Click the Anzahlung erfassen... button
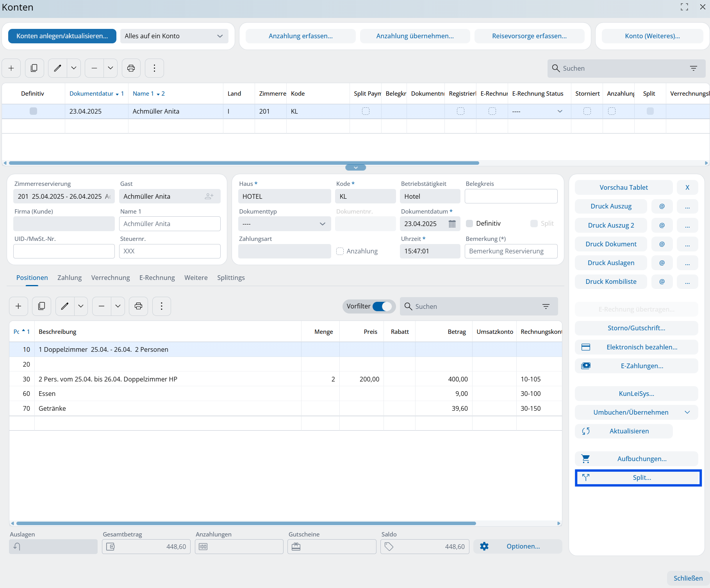 [x=300, y=36]
